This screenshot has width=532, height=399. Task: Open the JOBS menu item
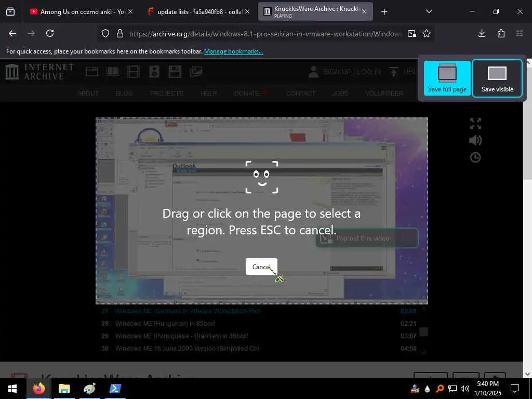click(340, 94)
